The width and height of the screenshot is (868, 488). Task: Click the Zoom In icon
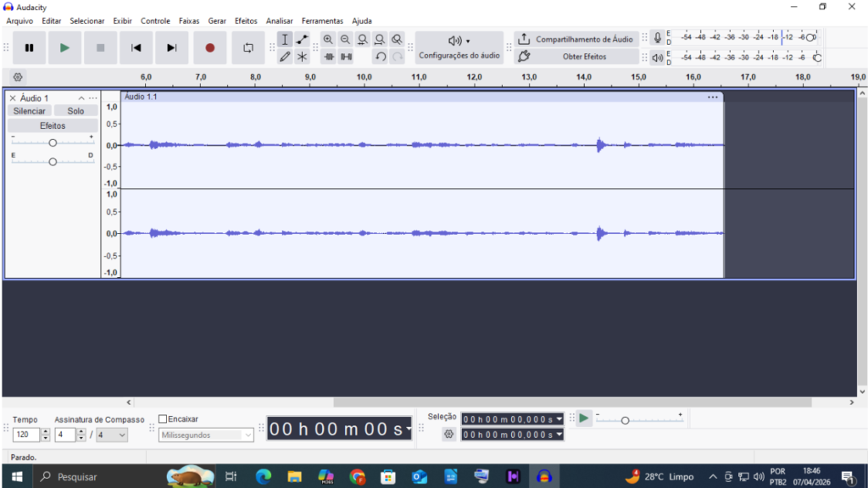click(328, 39)
